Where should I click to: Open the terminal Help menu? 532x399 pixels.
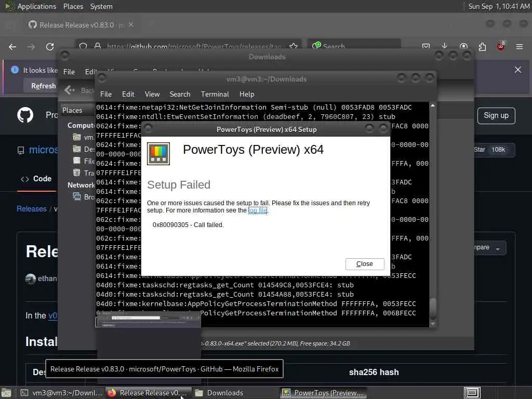(x=247, y=95)
